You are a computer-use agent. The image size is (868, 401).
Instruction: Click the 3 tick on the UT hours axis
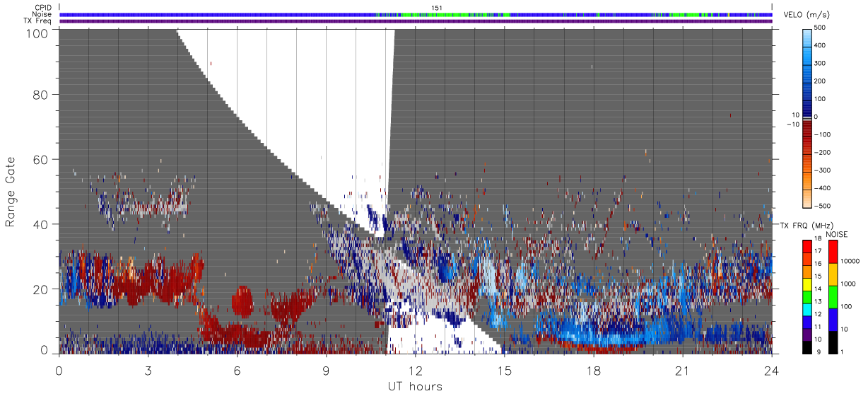coord(148,371)
